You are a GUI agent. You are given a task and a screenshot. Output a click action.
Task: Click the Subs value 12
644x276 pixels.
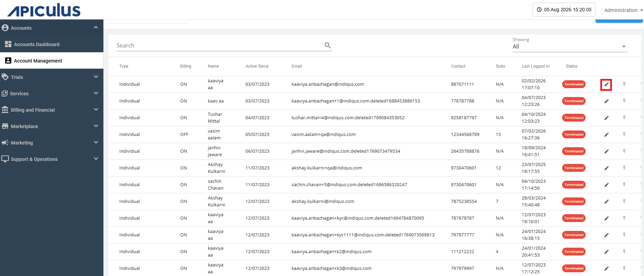[x=498, y=168]
